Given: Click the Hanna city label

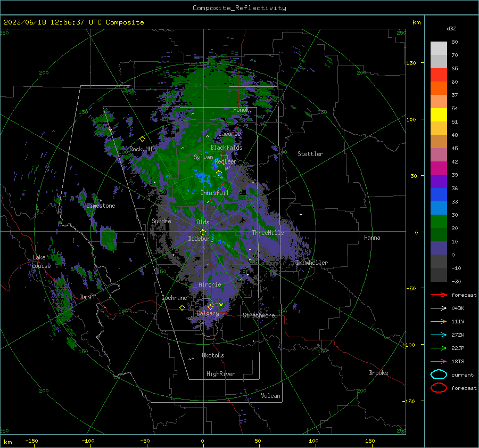Looking at the screenshot, I should (x=372, y=238).
